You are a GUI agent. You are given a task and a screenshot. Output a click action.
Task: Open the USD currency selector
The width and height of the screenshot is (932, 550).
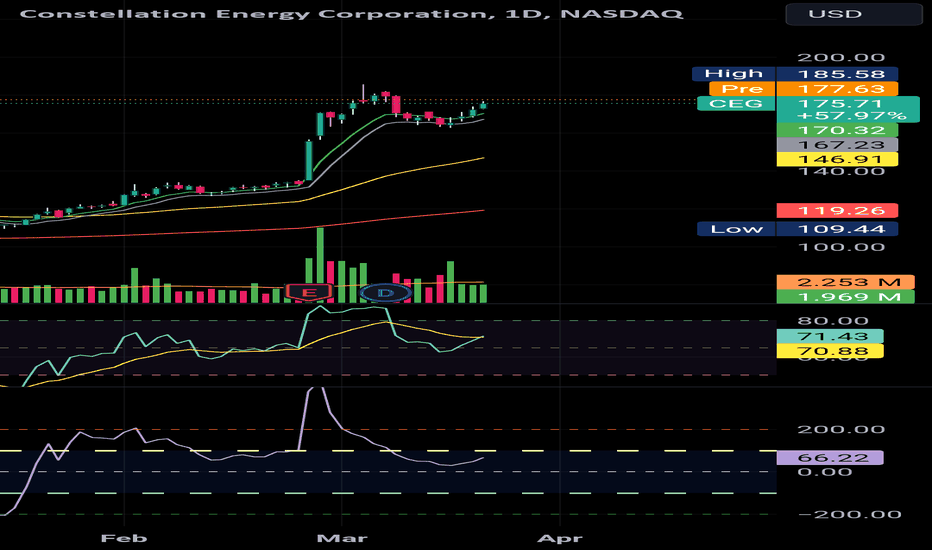[854, 14]
